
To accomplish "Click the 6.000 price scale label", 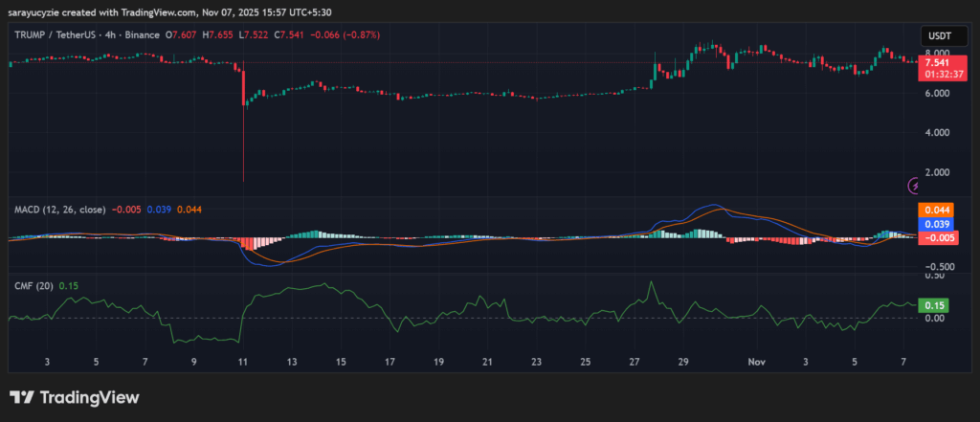I will click(937, 94).
